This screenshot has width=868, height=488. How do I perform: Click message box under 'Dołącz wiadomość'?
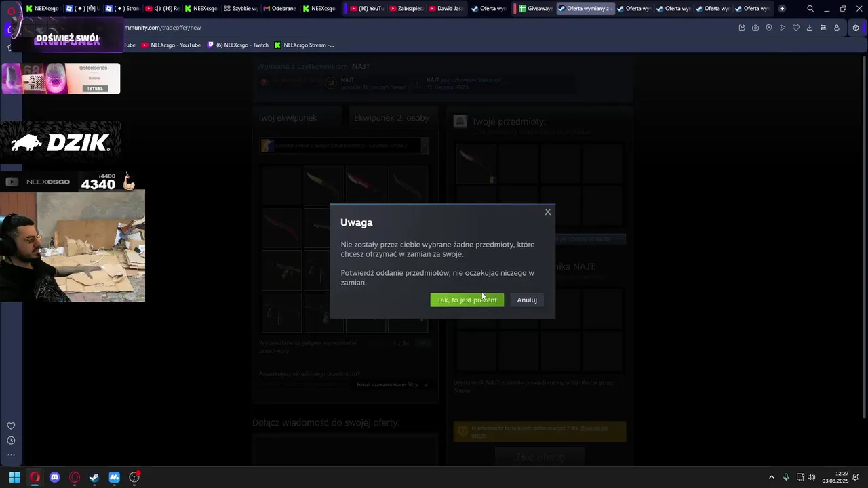pyautogui.click(x=345, y=449)
